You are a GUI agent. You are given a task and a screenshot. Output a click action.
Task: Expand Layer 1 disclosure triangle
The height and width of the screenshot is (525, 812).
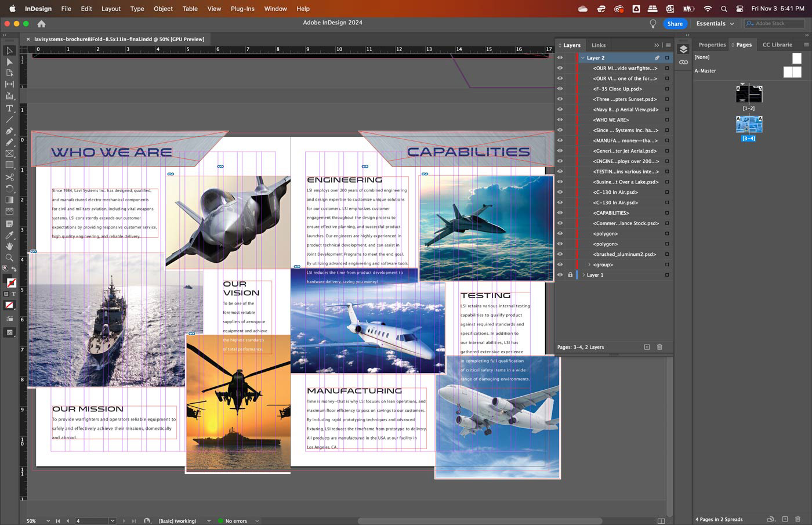click(x=583, y=275)
